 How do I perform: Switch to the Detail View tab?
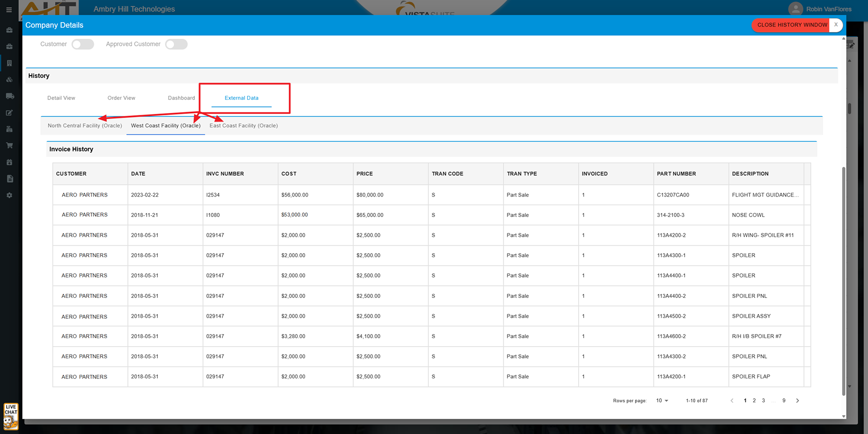pyautogui.click(x=61, y=98)
